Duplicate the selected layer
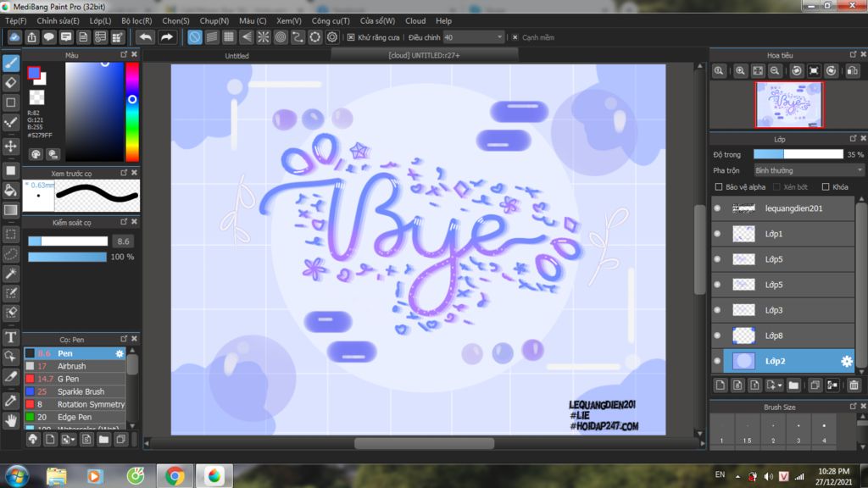Screen dimensions: 868x488 (x=815, y=385)
